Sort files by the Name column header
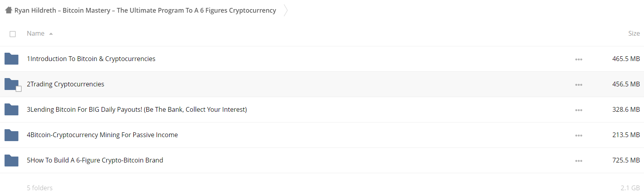Screen dimensions: 644x195 tap(36, 34)
